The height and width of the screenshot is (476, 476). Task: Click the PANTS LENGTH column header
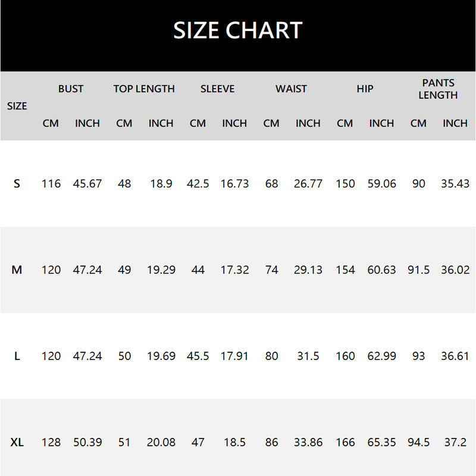(x=438, y=89)
